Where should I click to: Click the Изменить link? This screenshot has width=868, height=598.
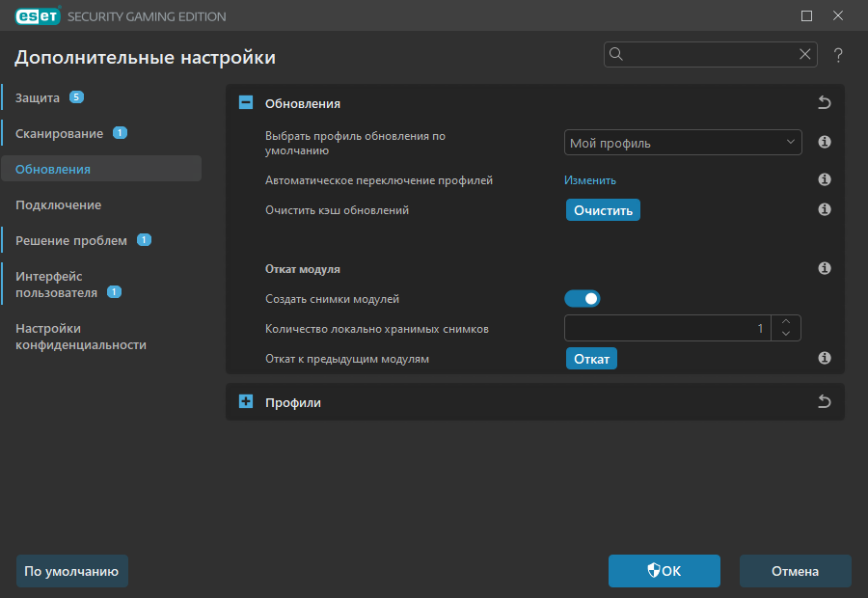tap(590, 180)
